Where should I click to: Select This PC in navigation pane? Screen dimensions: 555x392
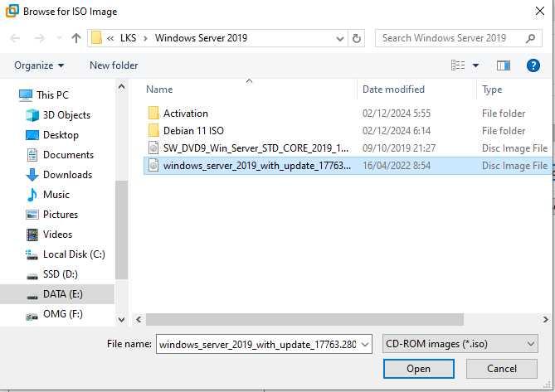pyautogui.click(x=53, y=95)
